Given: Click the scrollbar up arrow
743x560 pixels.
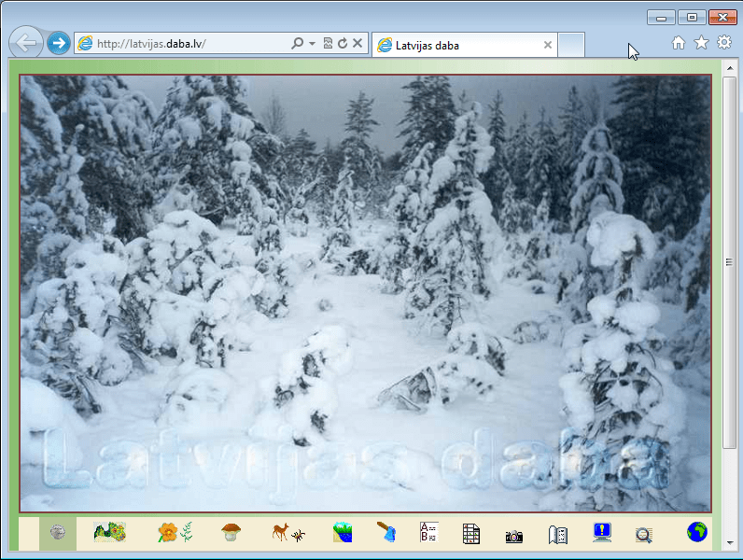Looking at the screenshot, I should point(730,69).
